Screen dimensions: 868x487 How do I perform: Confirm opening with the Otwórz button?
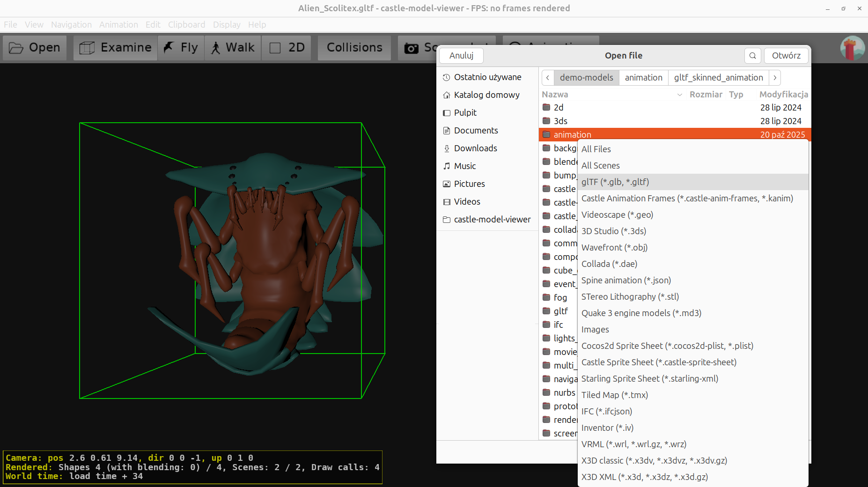coord(786,55)
